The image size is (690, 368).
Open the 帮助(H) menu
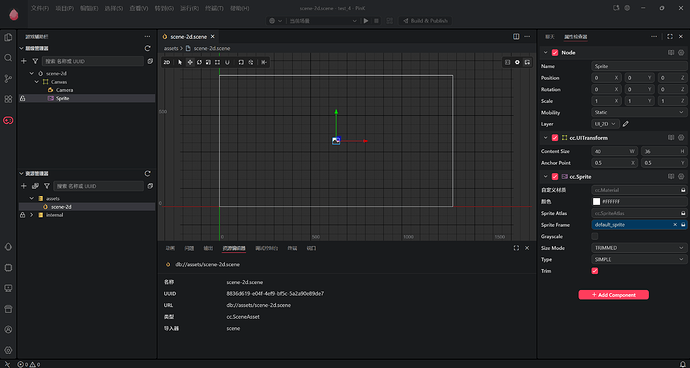pos(239,8)
